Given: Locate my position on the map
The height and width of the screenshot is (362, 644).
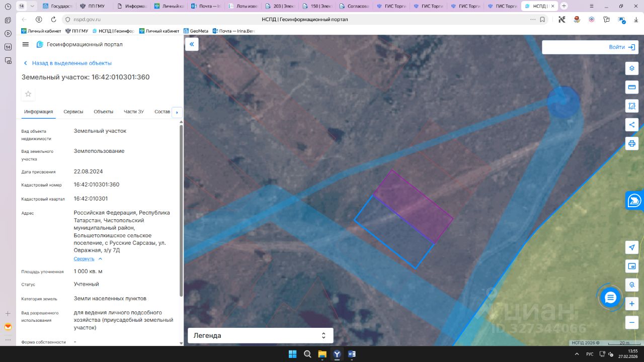Looking at the screenshot, I should [x=632, y=247].
